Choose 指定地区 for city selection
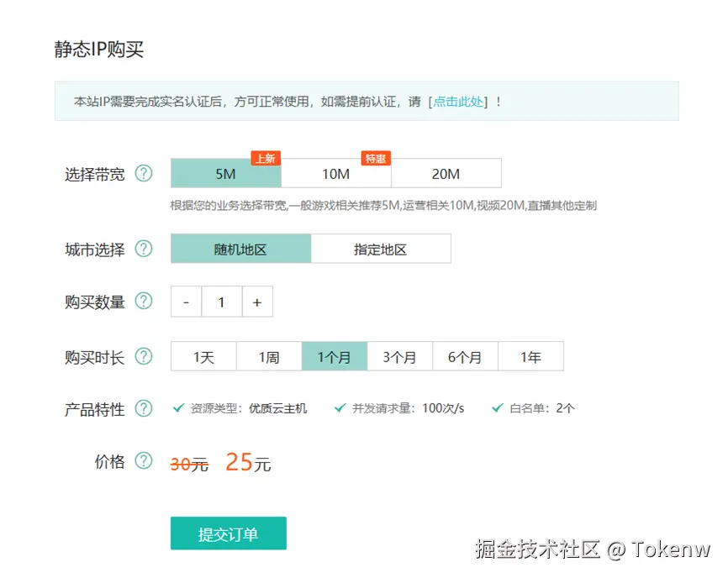728x578 pixels. [381, 250]
